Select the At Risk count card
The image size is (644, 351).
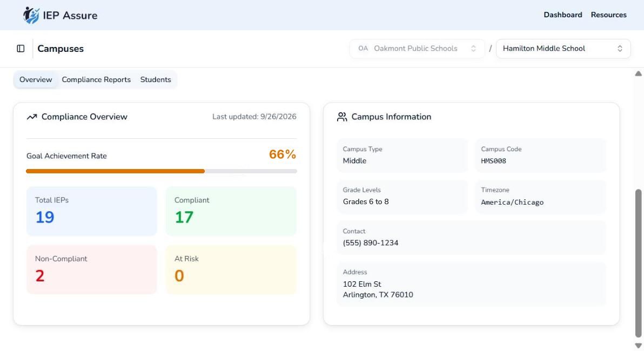pos(231,269)
